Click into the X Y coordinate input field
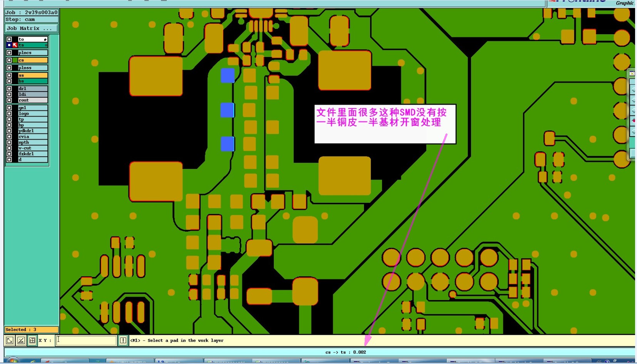637x364 pixels. pyautogui.click(x=86, y=341)
